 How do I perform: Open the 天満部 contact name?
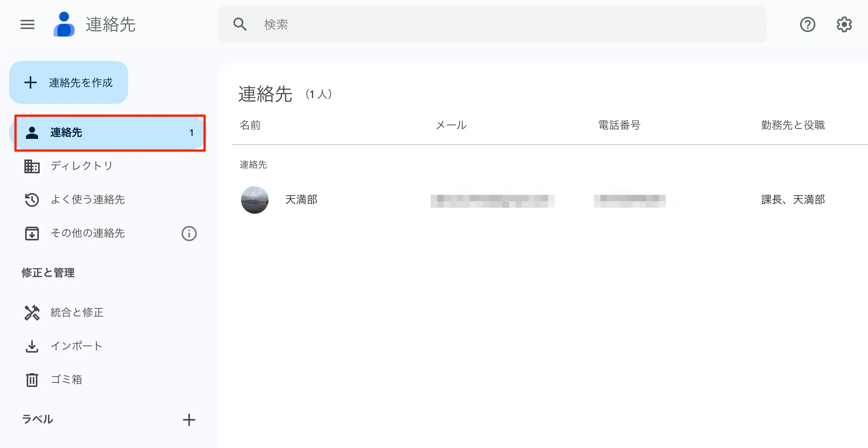click(301, 200)
